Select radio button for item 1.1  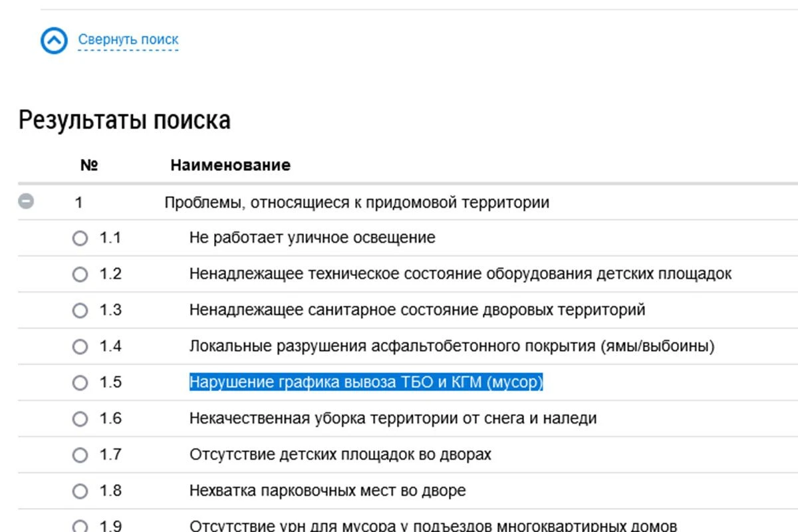click(x=80, y=238)
